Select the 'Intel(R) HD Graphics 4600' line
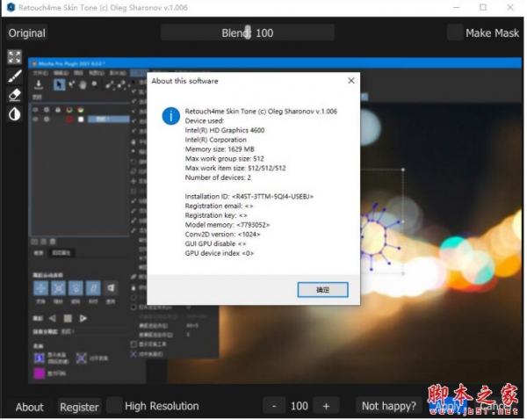Screen dimensions: 527x420 coord(225,130)
